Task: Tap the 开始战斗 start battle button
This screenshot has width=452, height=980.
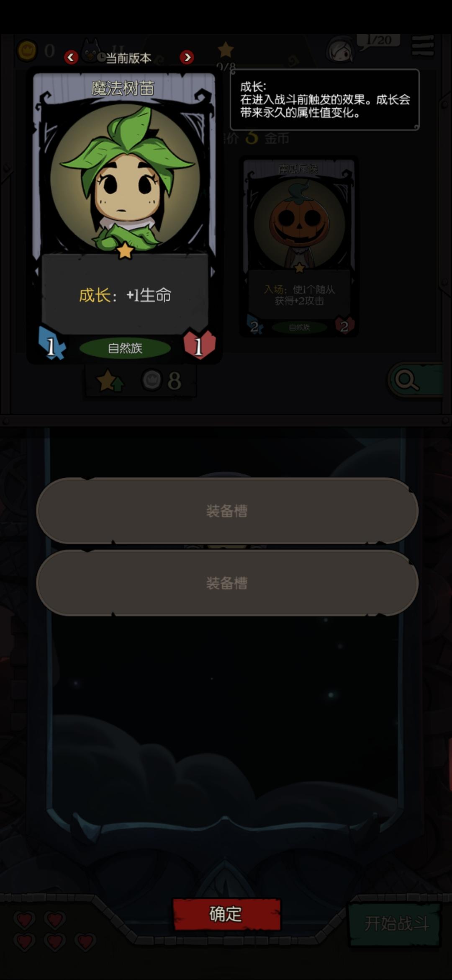Action: click(396, 923)
